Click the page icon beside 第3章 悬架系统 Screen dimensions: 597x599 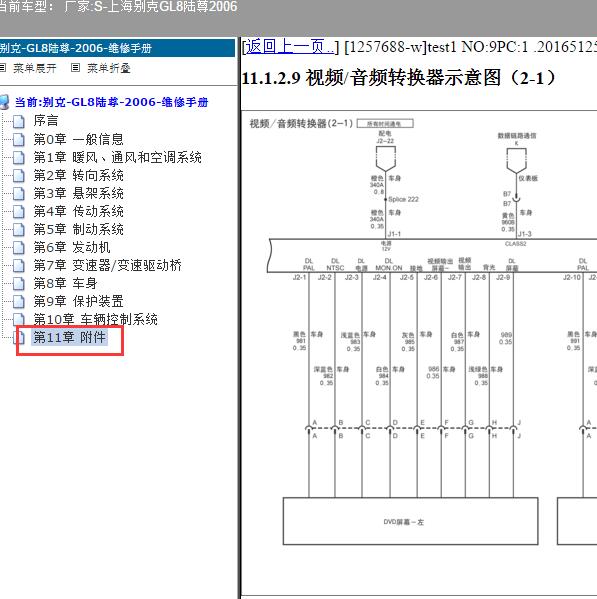click(x=18, y=194)
